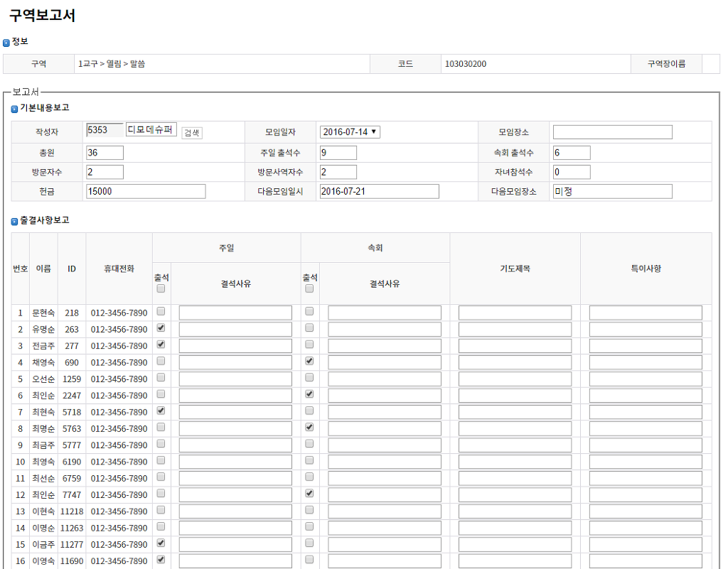
Task: Click the blue icon beside 정보 heading
Action: [x=6, y=43]
